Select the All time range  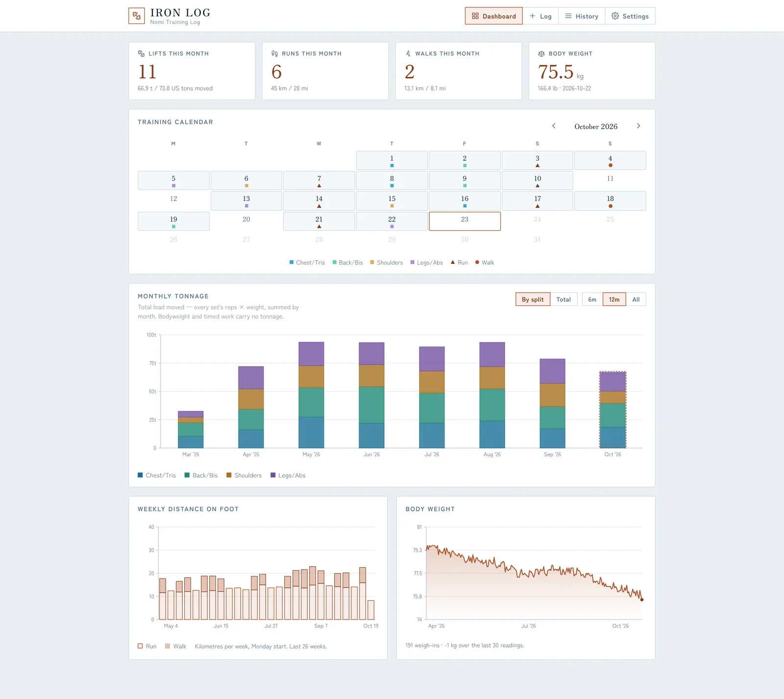[x=636, y=299]
